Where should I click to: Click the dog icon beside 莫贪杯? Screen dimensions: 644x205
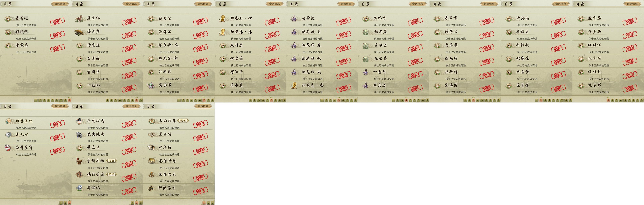79,19
